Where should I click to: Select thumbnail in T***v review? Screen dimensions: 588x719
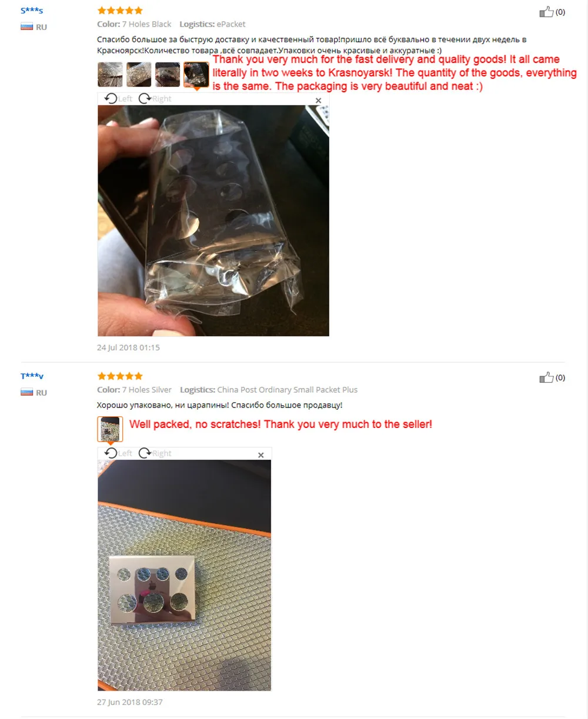point(110,429)
